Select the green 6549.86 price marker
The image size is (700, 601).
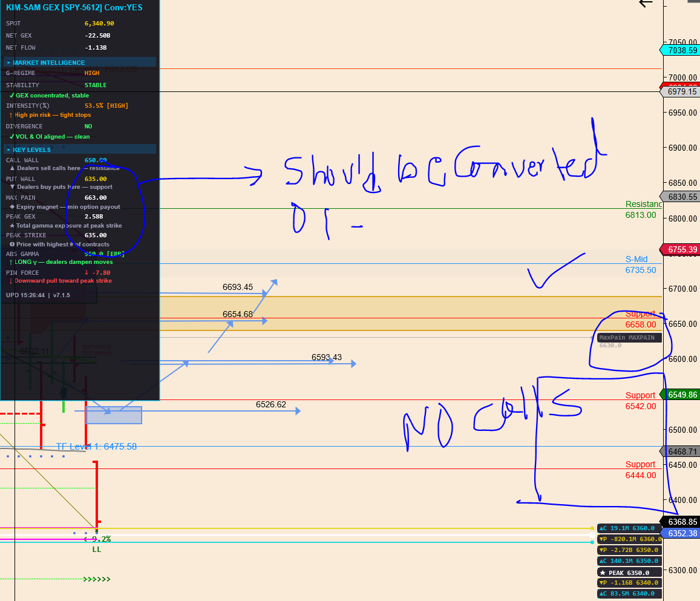pyautogui.click(x=681, y=395)
